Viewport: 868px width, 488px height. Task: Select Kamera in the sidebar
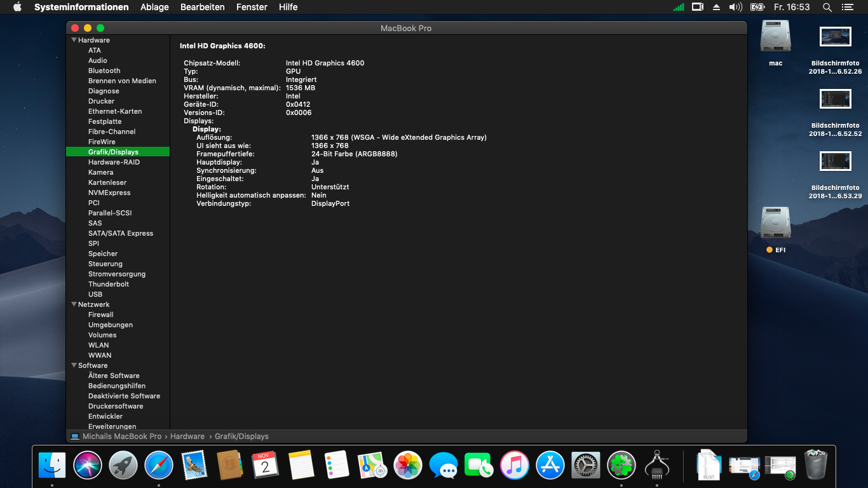click(x=101, y=172)
